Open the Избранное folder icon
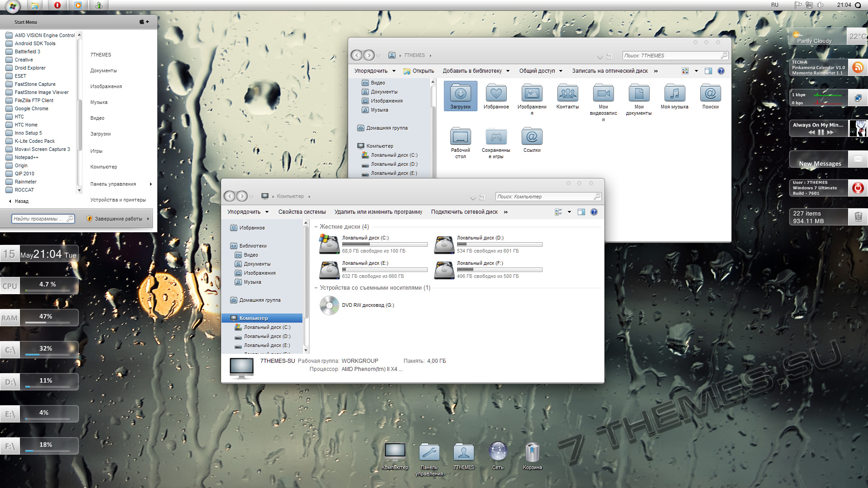 (496, 96)
